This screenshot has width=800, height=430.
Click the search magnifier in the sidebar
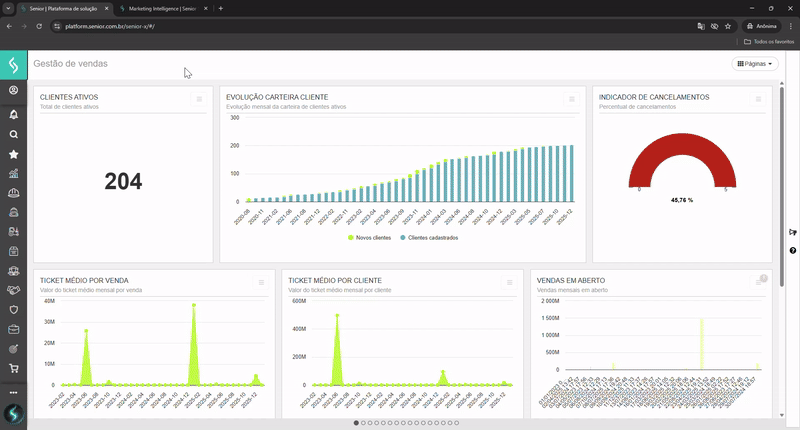click(x=14, y=134)
